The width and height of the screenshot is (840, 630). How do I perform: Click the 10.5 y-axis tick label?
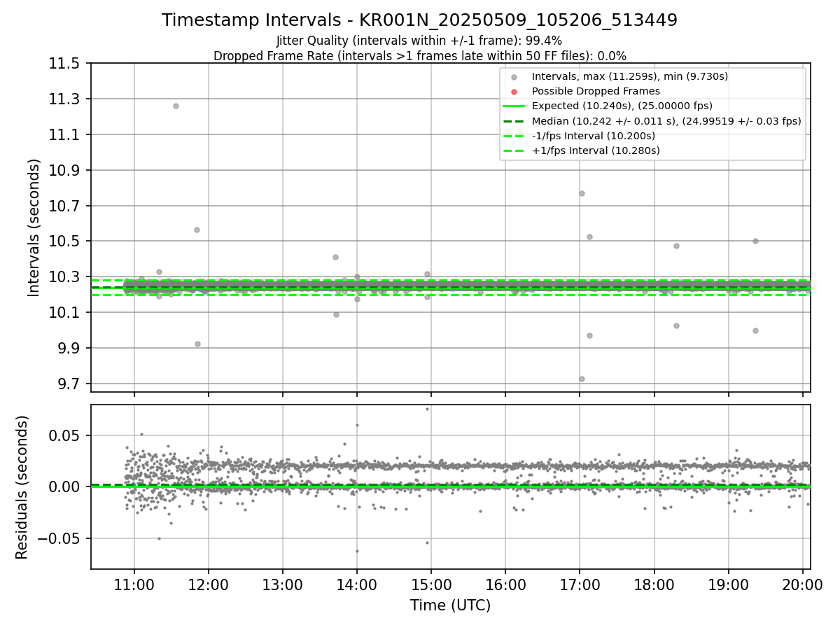pos(66,241)
